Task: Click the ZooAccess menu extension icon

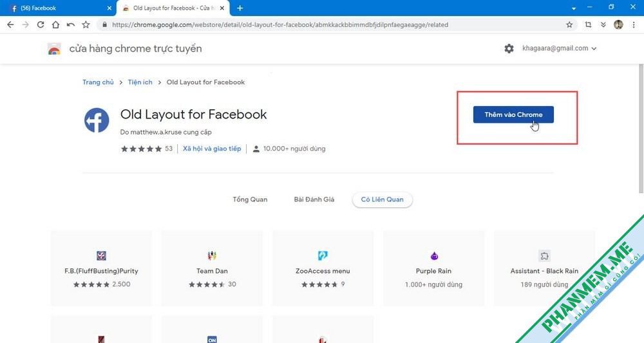Action: [x=323, y=255]
